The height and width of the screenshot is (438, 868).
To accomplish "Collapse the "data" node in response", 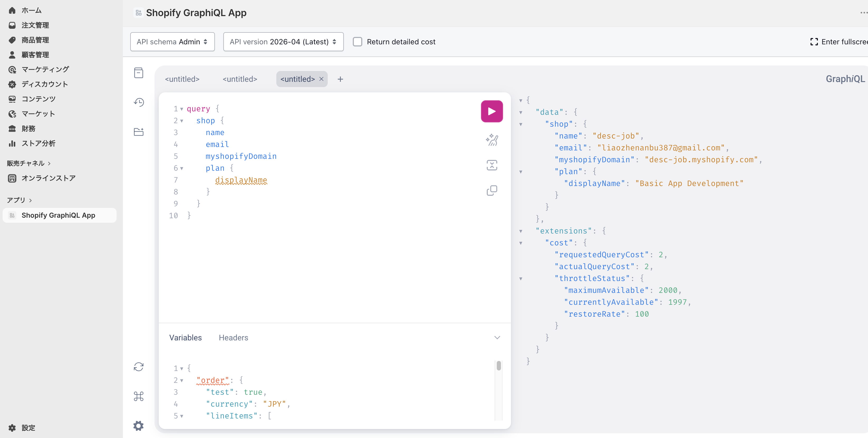I will coord(520,113).
